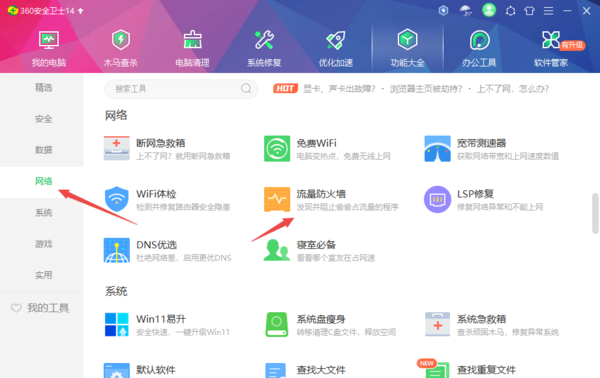
Task: Launch 查找大文件 blue icon
Action: pos(276,371)
